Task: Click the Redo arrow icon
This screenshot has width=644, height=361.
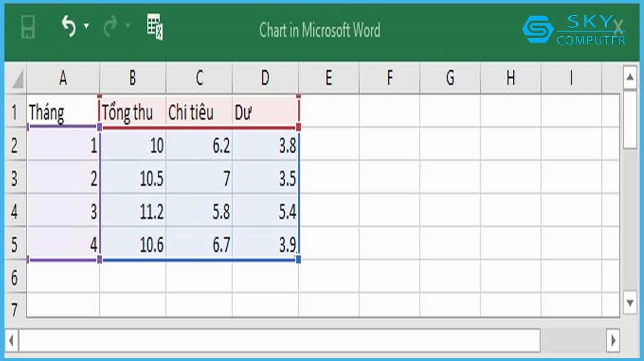Action: pyautogui.click(x=110, y=27)
